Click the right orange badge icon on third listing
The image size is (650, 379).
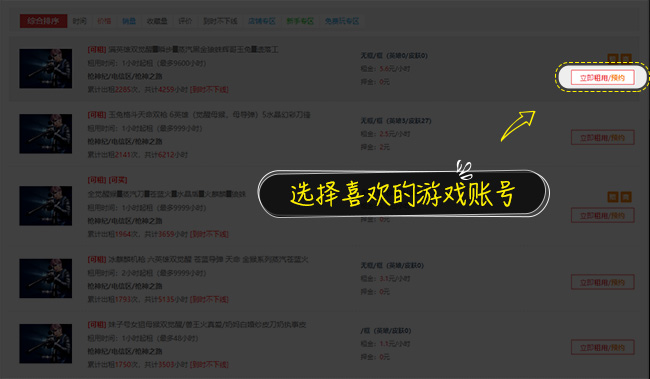pos(626,197)
